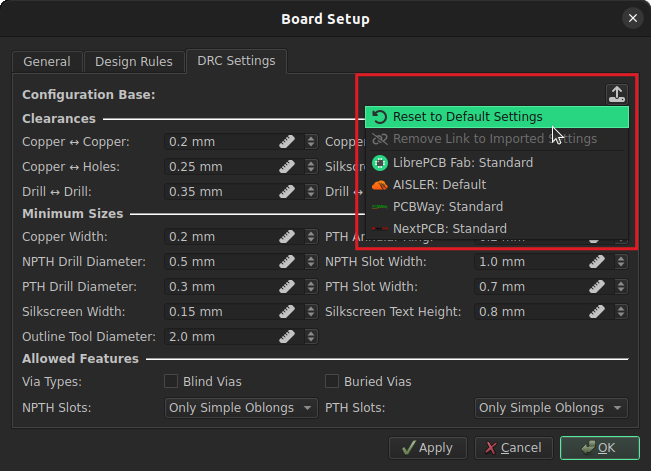Enable the Blind Vias checkbox
Viewport: 651px width, 471px height.
coord(172,381)
